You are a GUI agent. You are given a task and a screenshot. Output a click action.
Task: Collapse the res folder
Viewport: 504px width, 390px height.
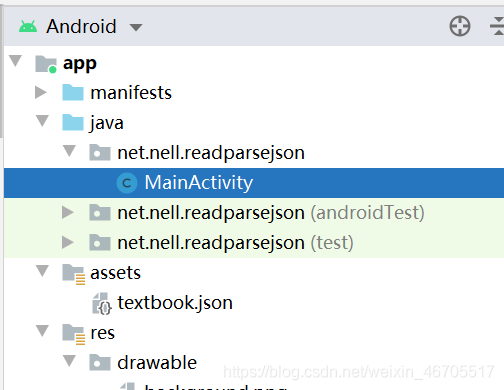point(42,331)
